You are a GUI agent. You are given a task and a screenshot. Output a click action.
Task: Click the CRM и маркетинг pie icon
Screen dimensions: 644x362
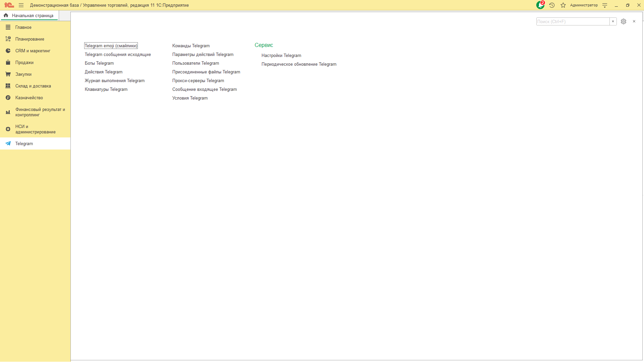click(8, 51)
